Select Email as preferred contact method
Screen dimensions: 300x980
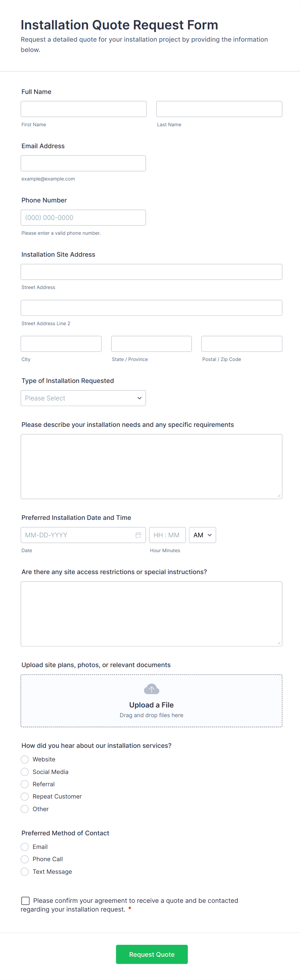25,847
